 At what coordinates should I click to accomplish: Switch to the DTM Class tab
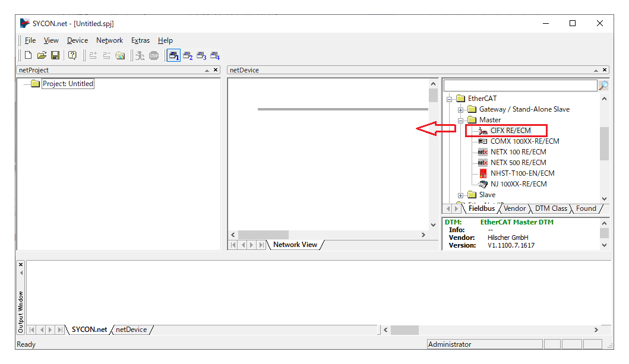point(551,208)
